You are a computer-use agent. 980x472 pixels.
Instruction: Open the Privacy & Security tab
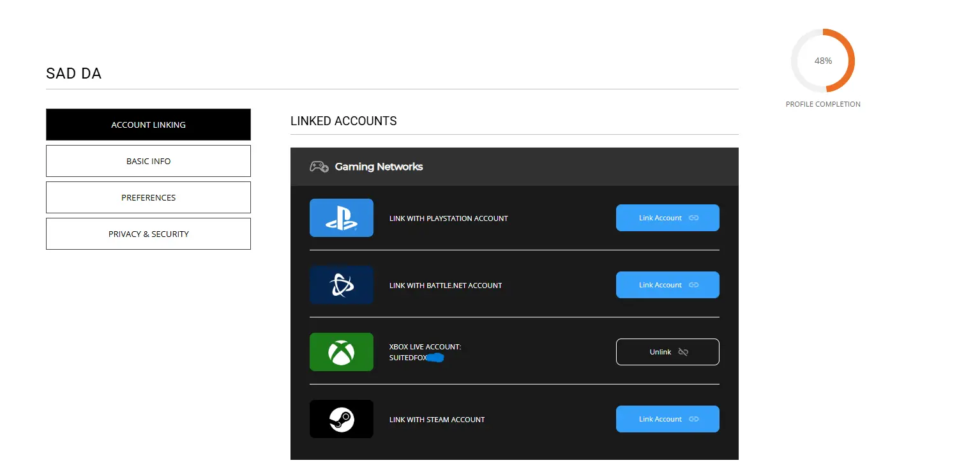point(148,234)
